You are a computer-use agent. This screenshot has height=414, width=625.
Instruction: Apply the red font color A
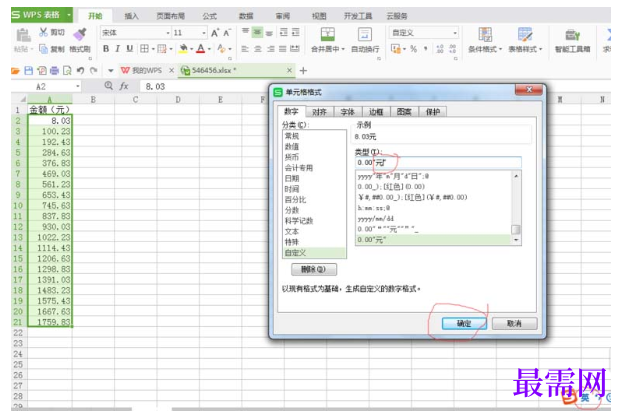point(201,49)
